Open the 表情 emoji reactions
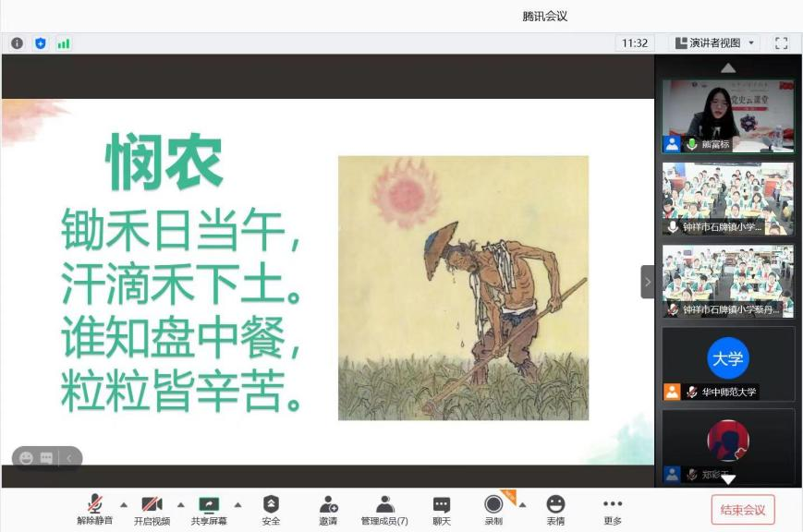 pyautogui.click(x=555, y=510)
